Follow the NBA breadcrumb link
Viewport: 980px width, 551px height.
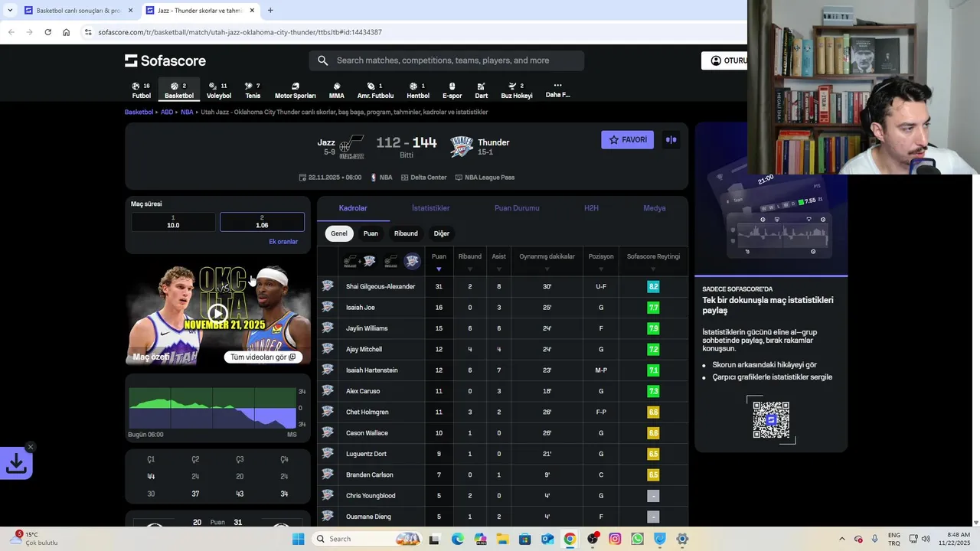(x=187, y=112)
